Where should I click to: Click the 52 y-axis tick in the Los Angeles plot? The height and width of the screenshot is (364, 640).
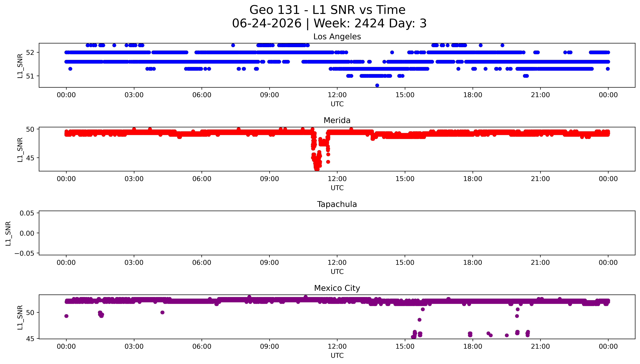pyautogui.click(x=30, y=52)
